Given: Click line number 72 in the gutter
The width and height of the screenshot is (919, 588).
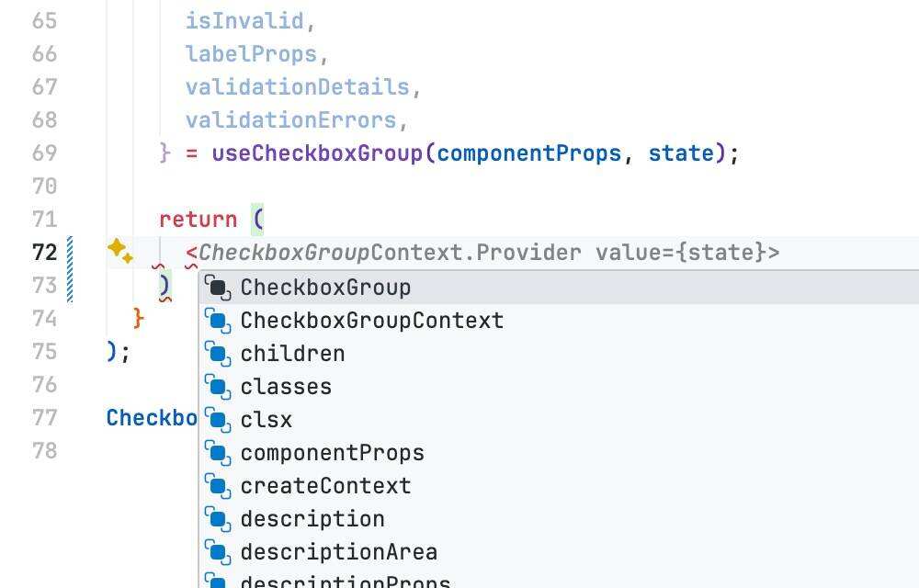Looking at the screenshot, I should pos(44,252).
